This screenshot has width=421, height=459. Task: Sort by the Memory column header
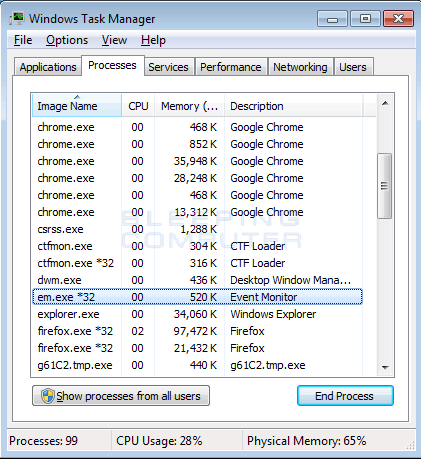coord(189,106)
